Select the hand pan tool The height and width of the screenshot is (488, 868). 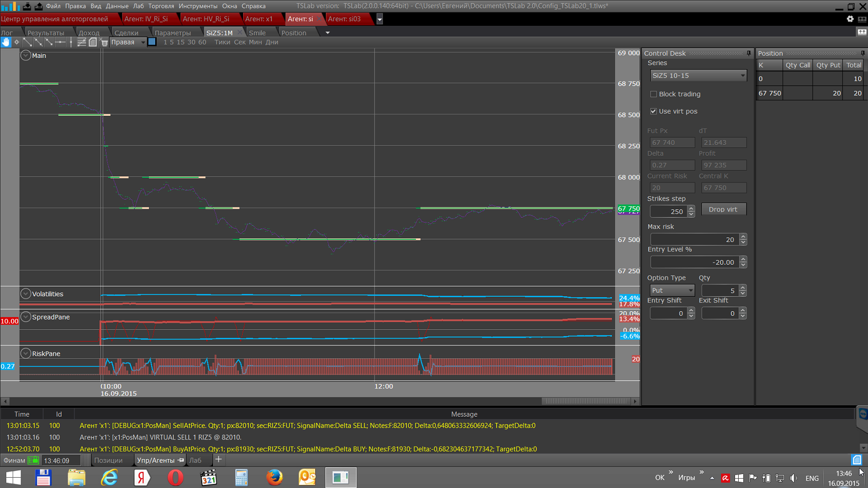pyautogui.click(x=6, y=42)
